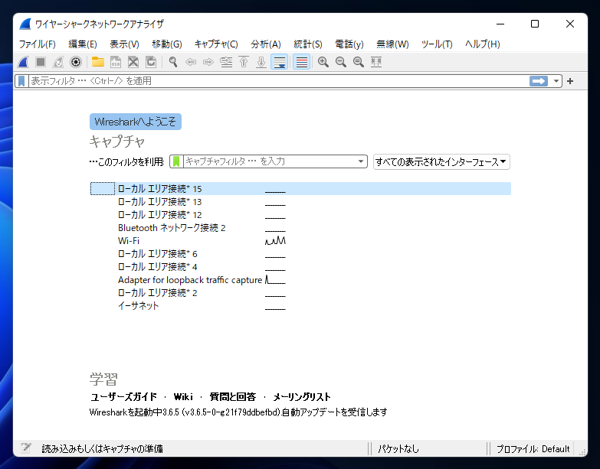
Task: Select ローカル エリア接続* 4 interface
Action: pos(300,267)
